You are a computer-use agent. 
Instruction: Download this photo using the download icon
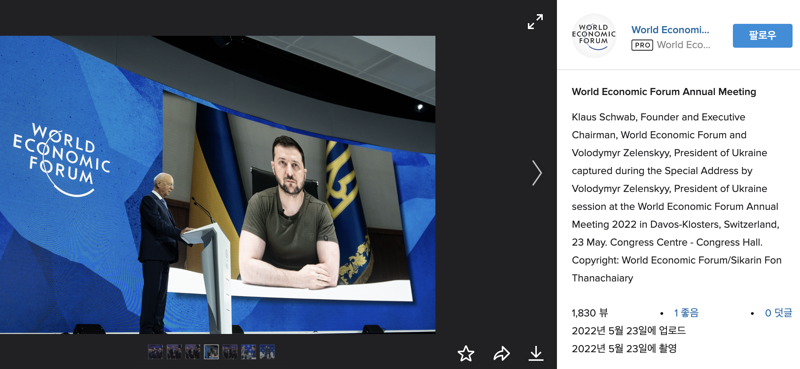536,353
